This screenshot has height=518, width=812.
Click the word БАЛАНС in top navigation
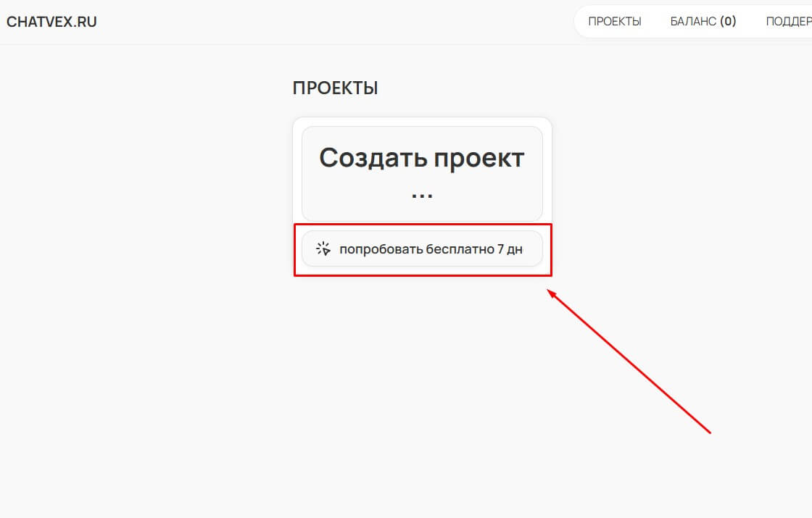[693, 22]
